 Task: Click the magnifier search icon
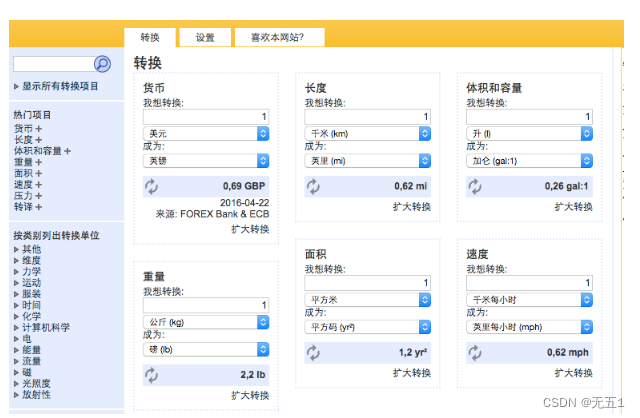pos(102,64)
